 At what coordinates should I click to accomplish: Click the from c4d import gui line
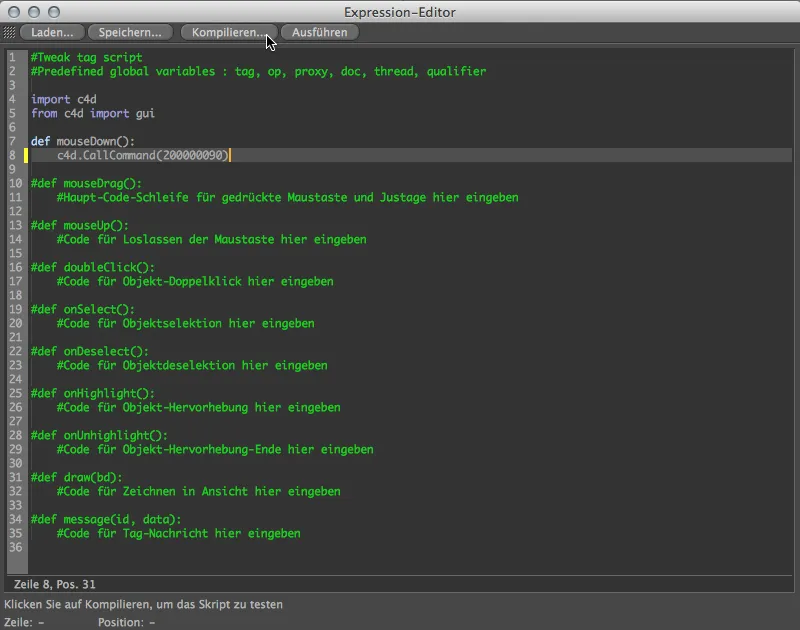point(92,113)
